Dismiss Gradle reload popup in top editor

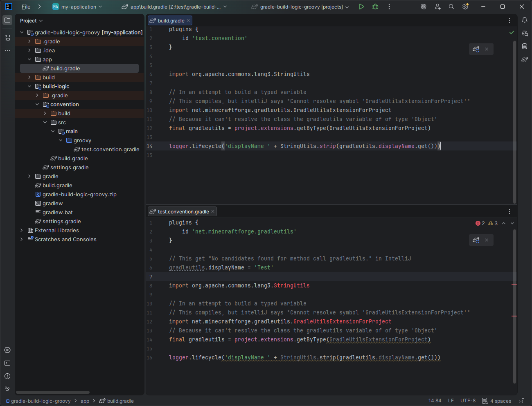coord(487,49)
